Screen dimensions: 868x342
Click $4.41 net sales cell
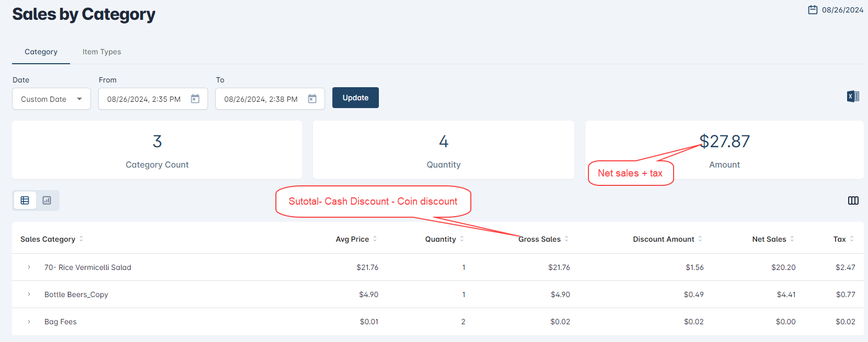786,294
